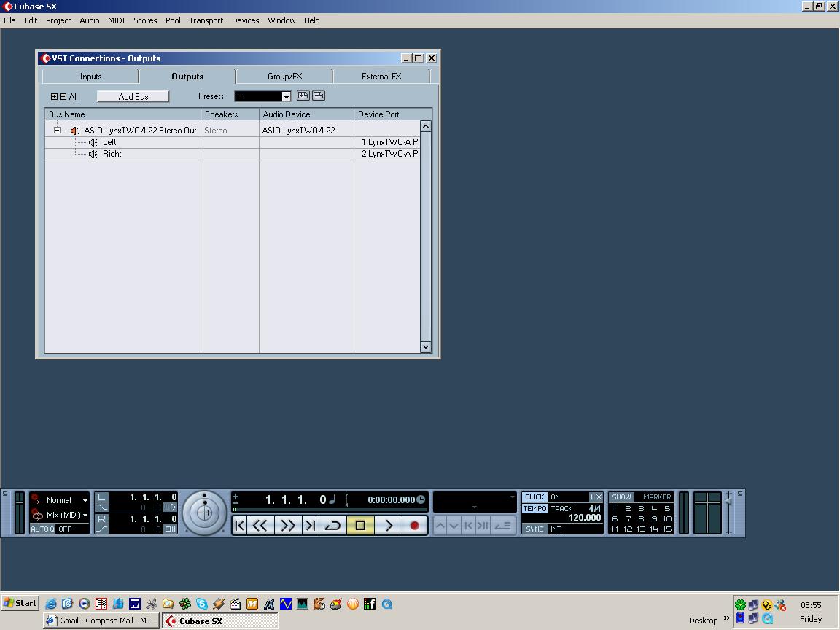
Task: Click the transport position slider bar
Action: click(329, 510)
